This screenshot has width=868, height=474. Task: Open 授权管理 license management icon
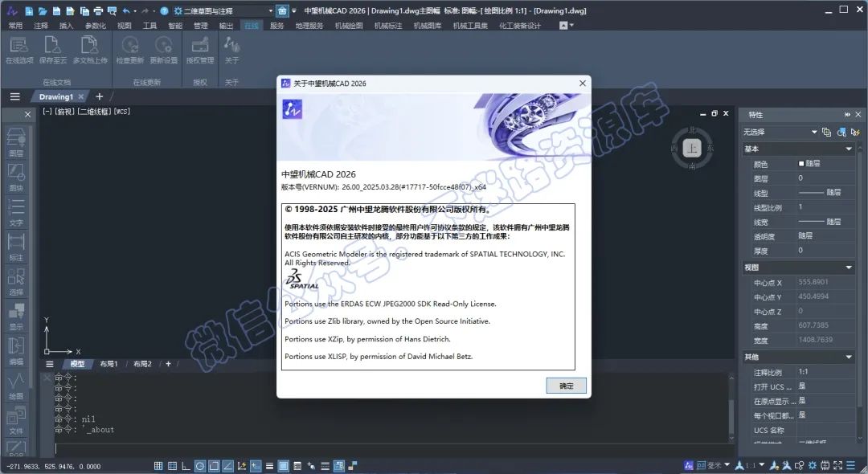[x=200, y=51]
